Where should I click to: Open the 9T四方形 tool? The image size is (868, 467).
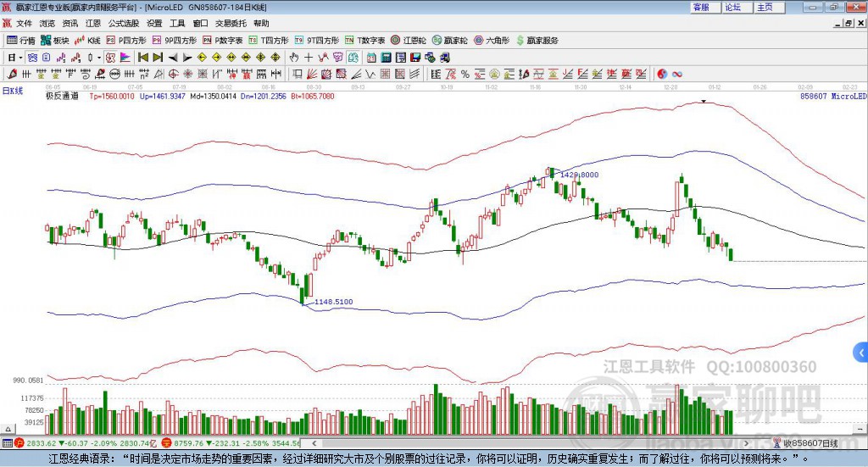point(317,41)
